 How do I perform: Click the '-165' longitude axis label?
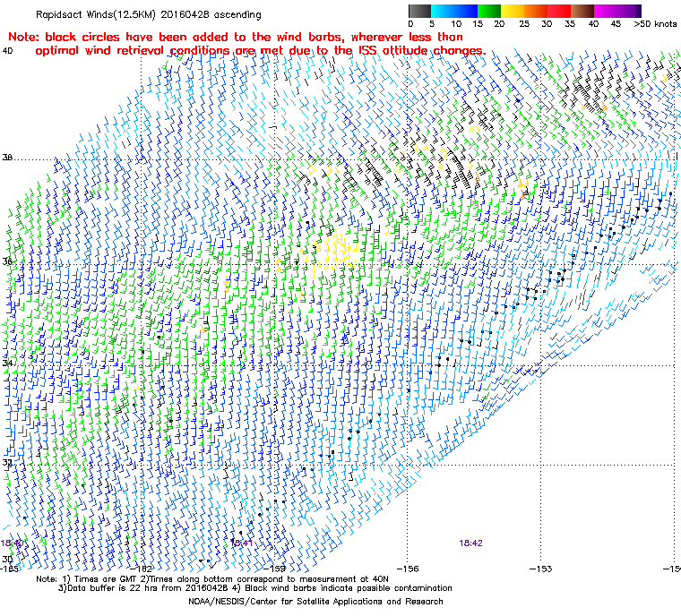(x=10, y=569)
